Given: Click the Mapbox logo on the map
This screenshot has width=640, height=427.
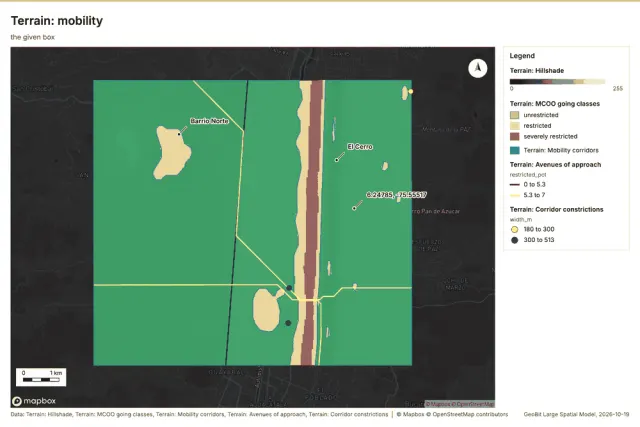Looking at the screenshot, I should pos(34,401).
